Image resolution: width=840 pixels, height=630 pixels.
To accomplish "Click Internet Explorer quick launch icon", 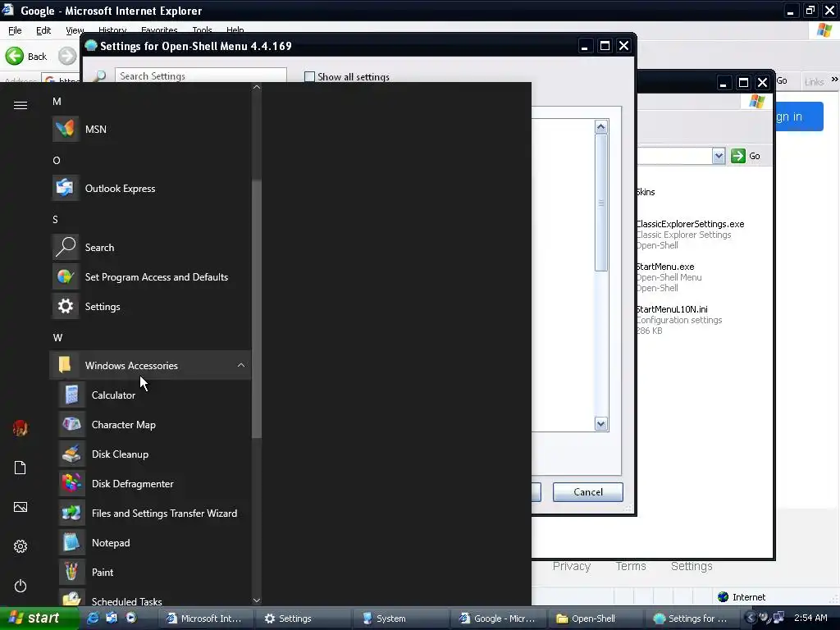I will click(93, 618).
